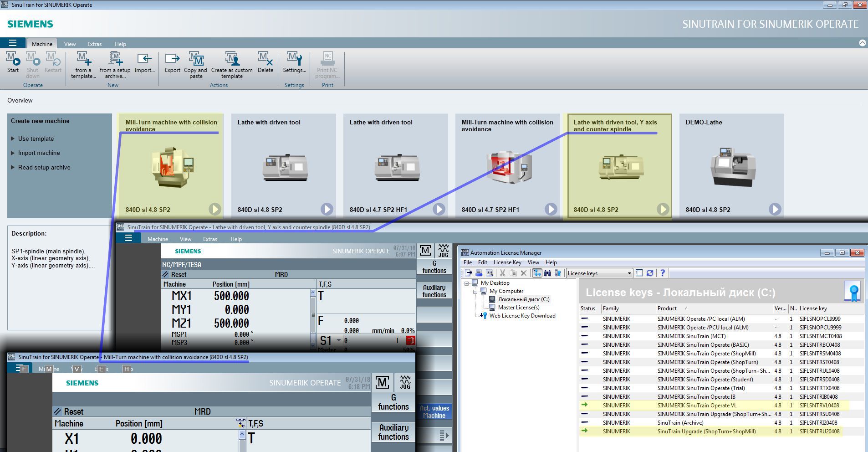Open the Help ribbon tab
868x452 pixels.
click(120, 44)
